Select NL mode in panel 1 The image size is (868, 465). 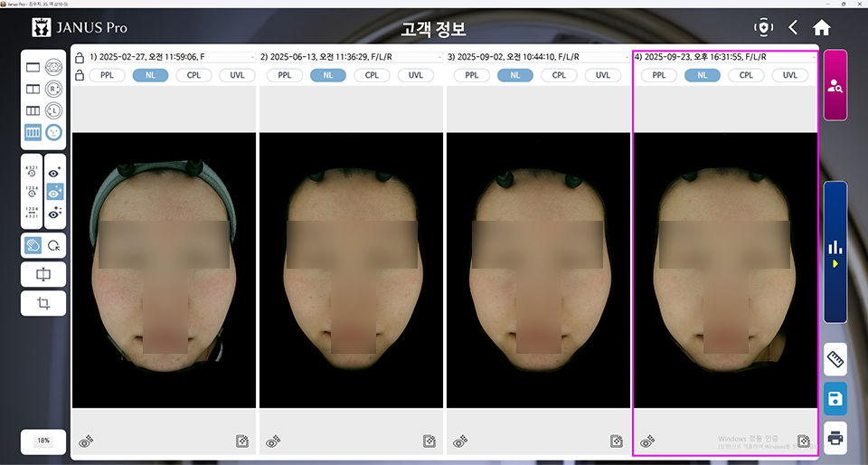tap(151, 75)
